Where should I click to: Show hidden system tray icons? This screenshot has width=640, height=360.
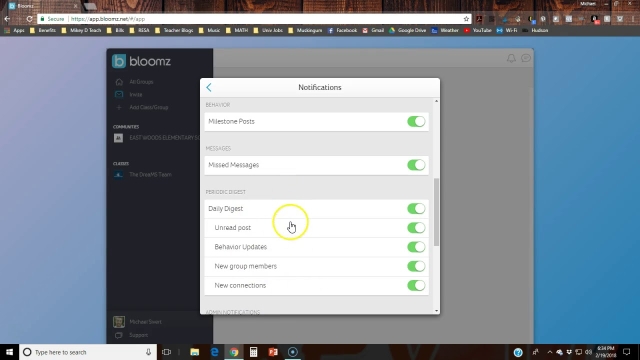point(549,352)
